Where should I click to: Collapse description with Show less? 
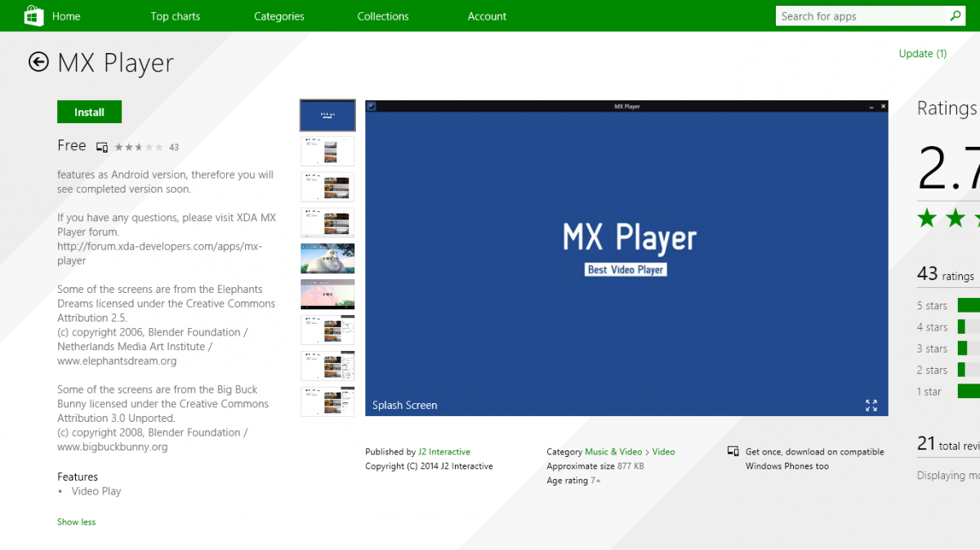tap(76, 522)
